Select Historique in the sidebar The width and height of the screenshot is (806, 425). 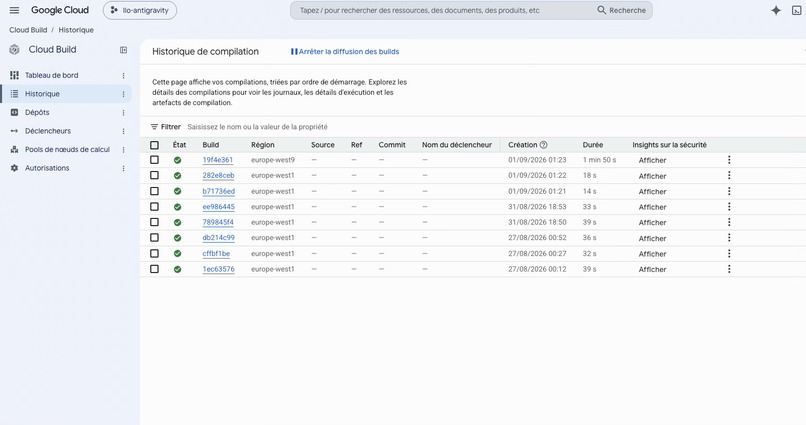(x=66, y=94)
